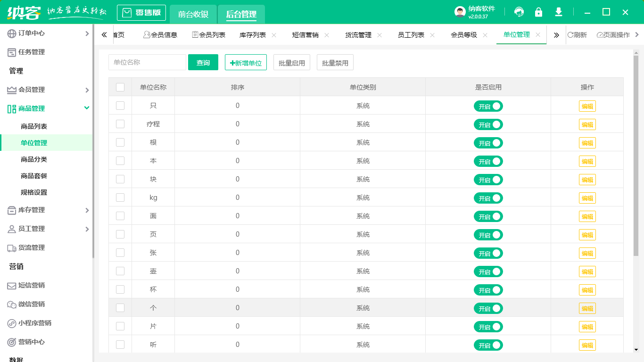Toggle off the 开启 switch for 疗程
Image resolution: width=644 pixels, height=362 pixels.
[x=488, y=124]
